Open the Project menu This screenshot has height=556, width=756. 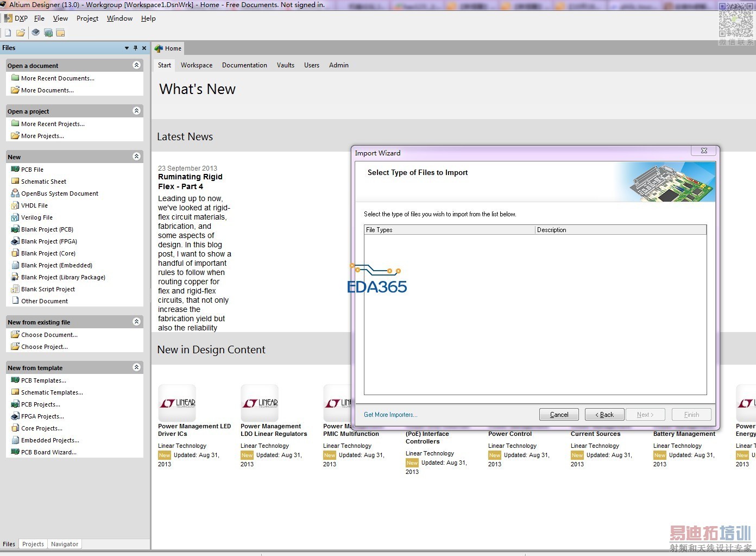coord(87,18)
